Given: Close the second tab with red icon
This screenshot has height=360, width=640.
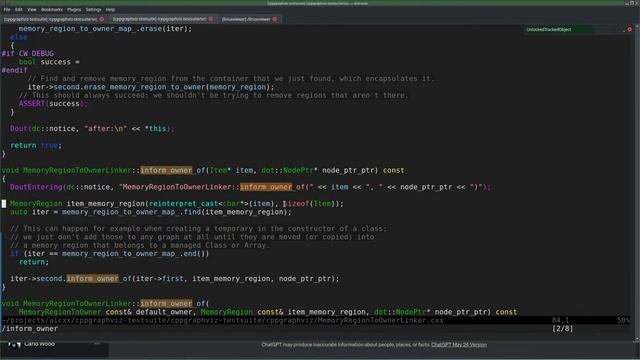Looking at the screenshot, I should click(x=211, y=19).
